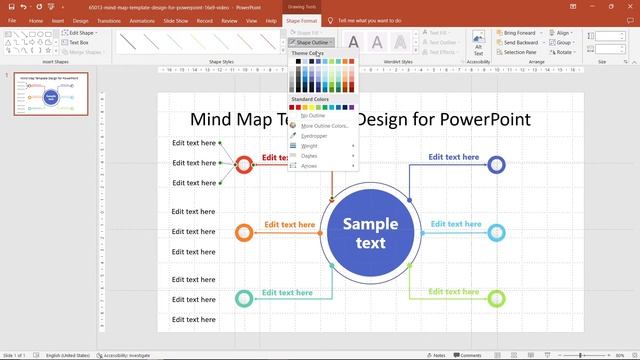The image size is (640, 360).
Task: Click the Bring Forward button
Action: point(516,33)
